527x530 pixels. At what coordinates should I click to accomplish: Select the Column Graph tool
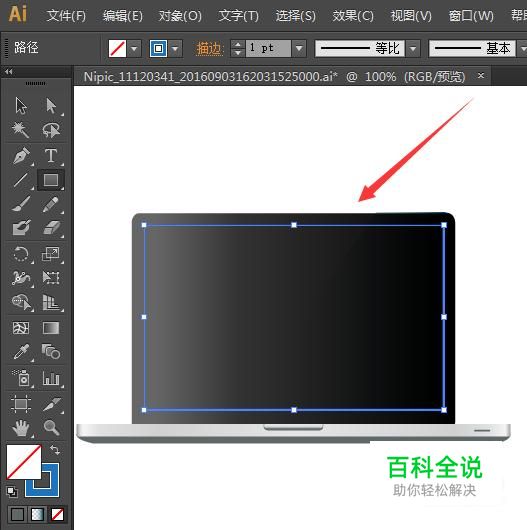pyautogui.click(x=51, y=378)
